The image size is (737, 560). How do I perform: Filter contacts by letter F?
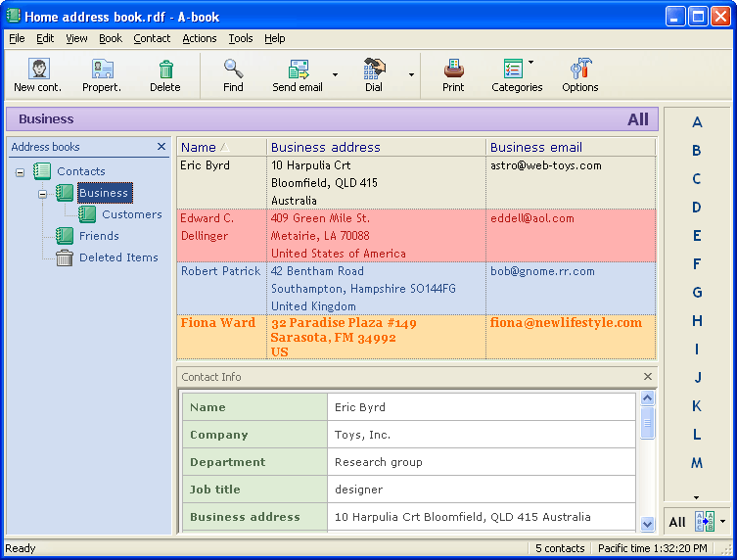point(697,264)
